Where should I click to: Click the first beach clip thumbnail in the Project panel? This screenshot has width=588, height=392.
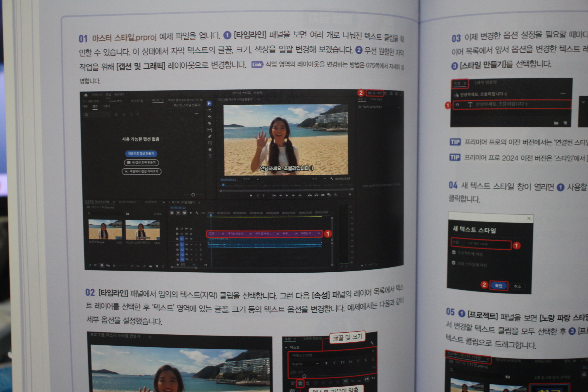pos(105,229)
